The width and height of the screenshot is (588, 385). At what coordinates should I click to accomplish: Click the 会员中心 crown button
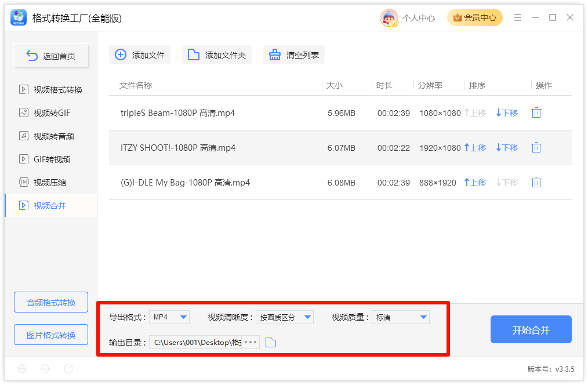click(474, 17)
